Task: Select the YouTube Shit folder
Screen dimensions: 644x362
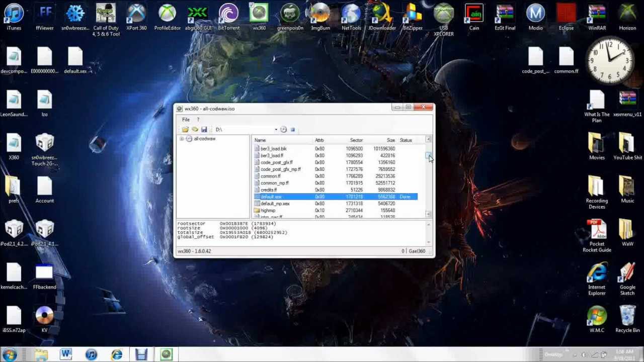Action: click(x=627, y=146)
